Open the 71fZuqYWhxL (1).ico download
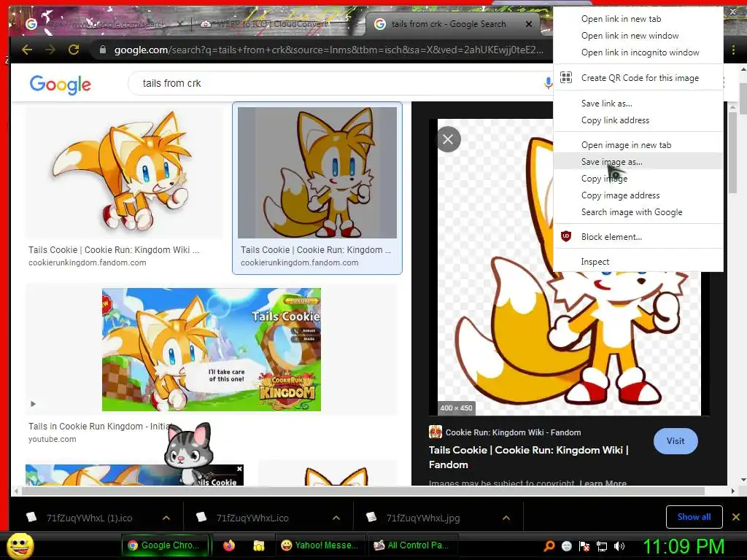 click(x=89, y=518)
